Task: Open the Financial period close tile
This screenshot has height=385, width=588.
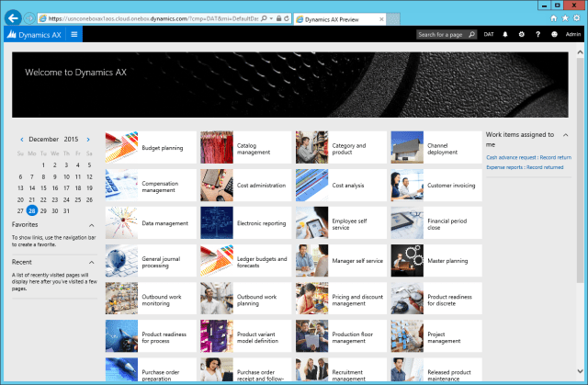Action: pos(436,223)
